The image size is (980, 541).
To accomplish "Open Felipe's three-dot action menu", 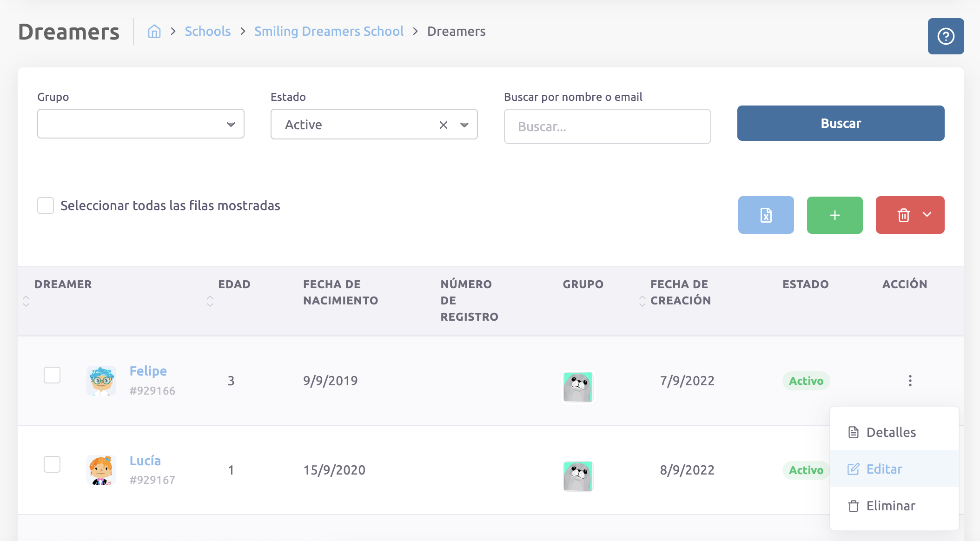I will pyautogui.click(x=910, y=381).
